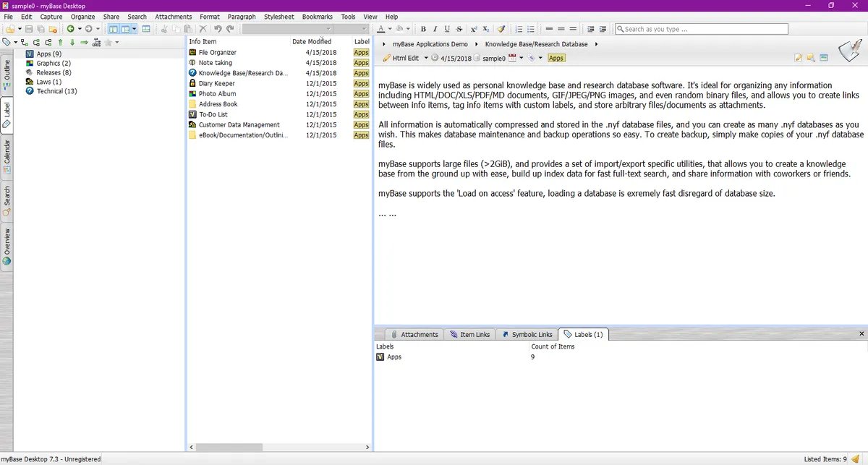Sort list by Date Modified column
Viewport: 868px width, 465px height.
pos(311,42)
